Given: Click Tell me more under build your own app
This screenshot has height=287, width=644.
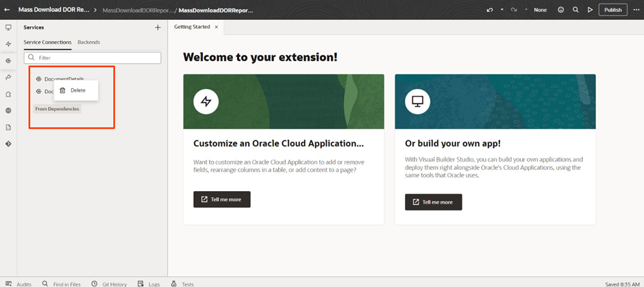Looking at the screenshot, I should [x=433, y=202].
